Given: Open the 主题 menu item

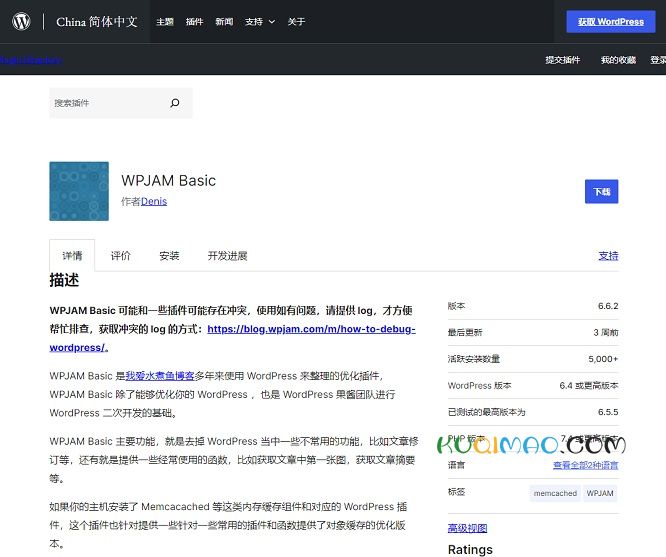Looking at the screenshot, I should pyautogui.click(x=165, y=22).
